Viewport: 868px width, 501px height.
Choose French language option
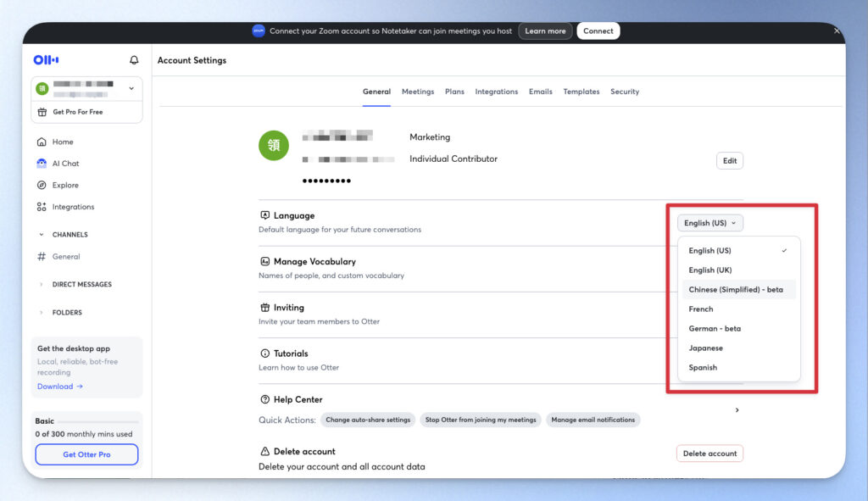738,309
